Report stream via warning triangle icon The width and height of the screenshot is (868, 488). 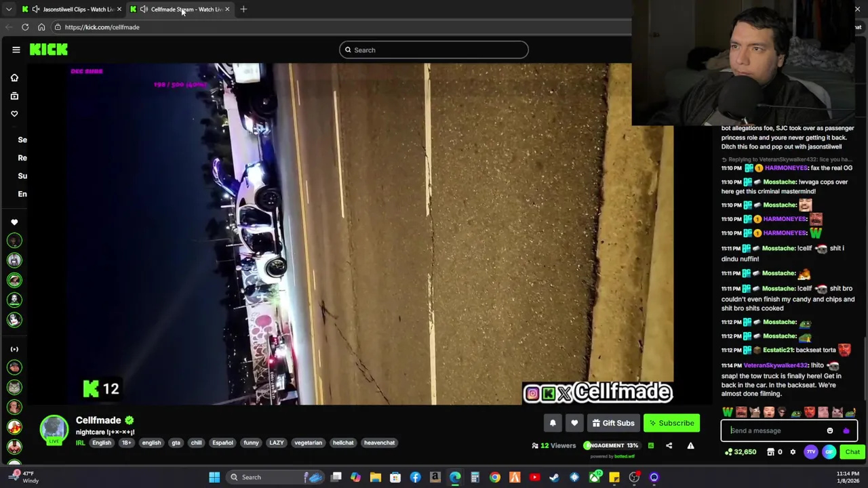click(x=690, y=445)
